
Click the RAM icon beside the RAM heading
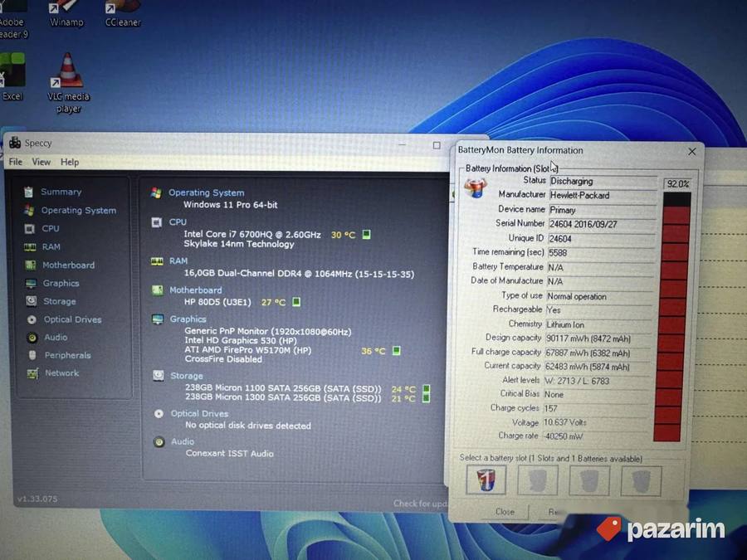click(157, 261)
